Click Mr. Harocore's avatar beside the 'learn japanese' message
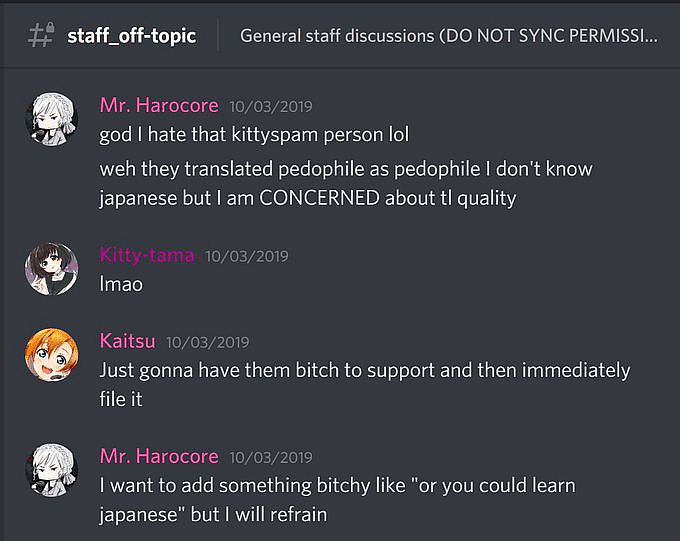Image resolution: width=680 pixels, height=541 pixels. 50,470
